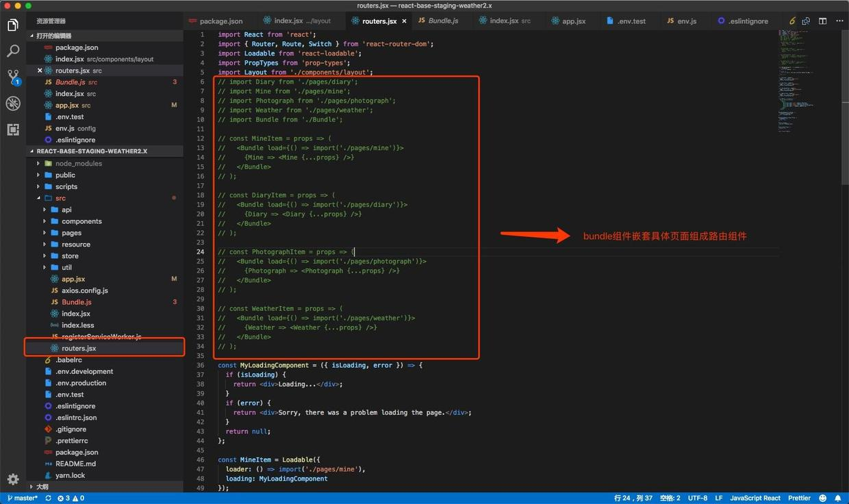Image resolution: width=849 pixels, height=504 pixels.
Task: Open .env.development in the file tree
Action: [x=105, y=372]
